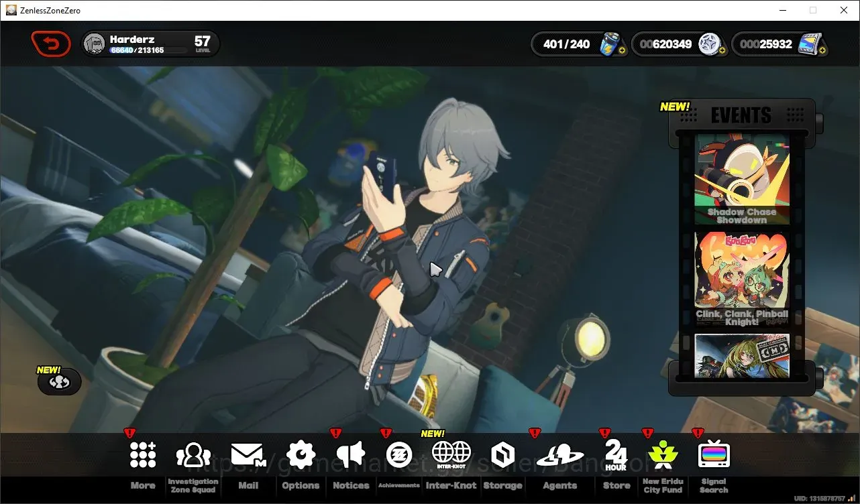Click the plus badge beside the 401/240 battery
This screenshot has height=504, width=860.
(622, 51)
